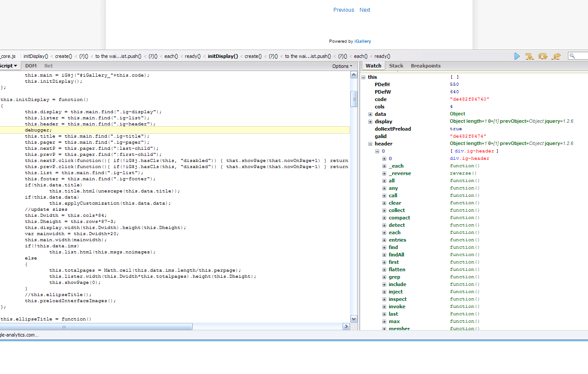Open the Options dropdown menu

point(342,66)
